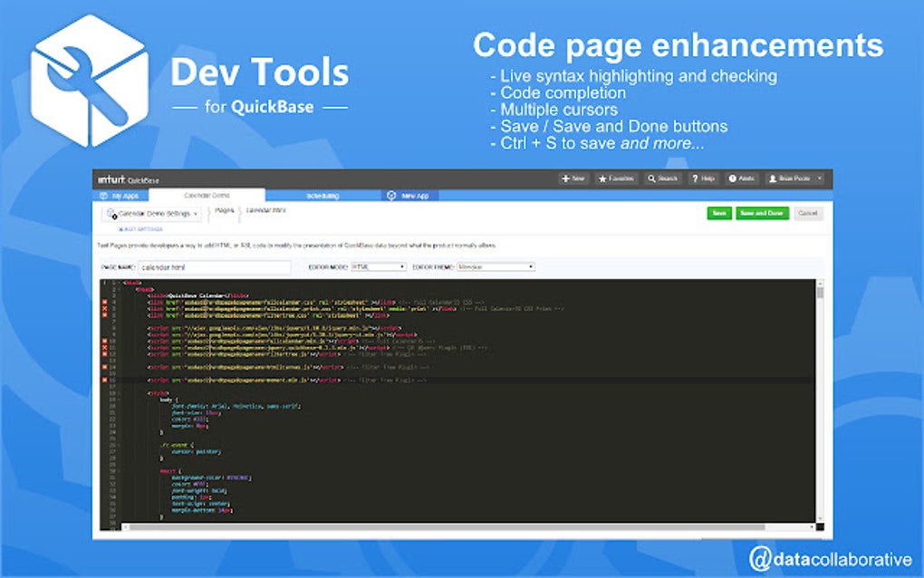This screenshot has height=578, width=924.
Task: Check notifications via the Alerts icon
Action: click(732, 178)
